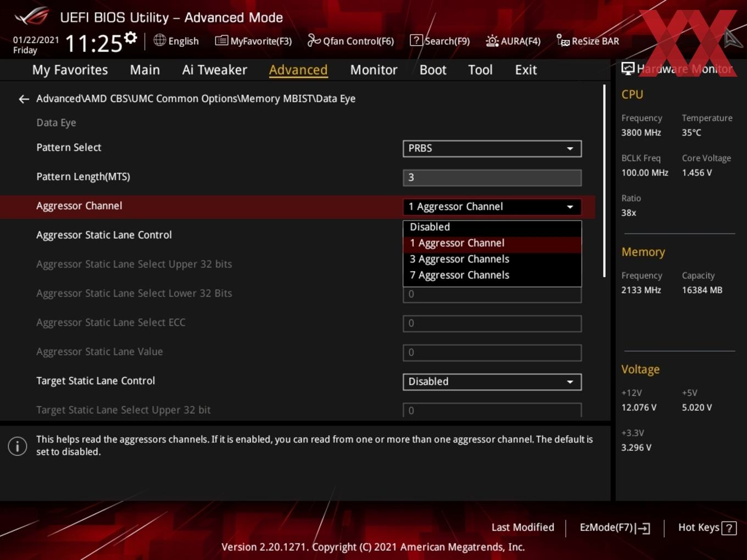
Task: Open Last Modified log
Action: click(522, 528)
